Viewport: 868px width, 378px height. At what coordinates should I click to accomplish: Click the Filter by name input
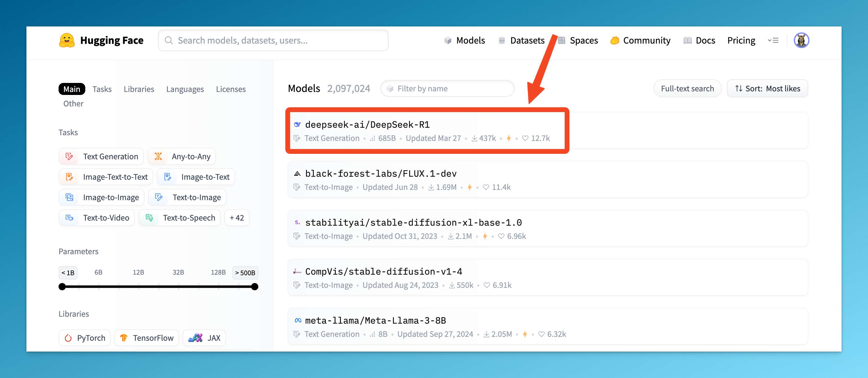pyautogui.click(x=447, y=89)
